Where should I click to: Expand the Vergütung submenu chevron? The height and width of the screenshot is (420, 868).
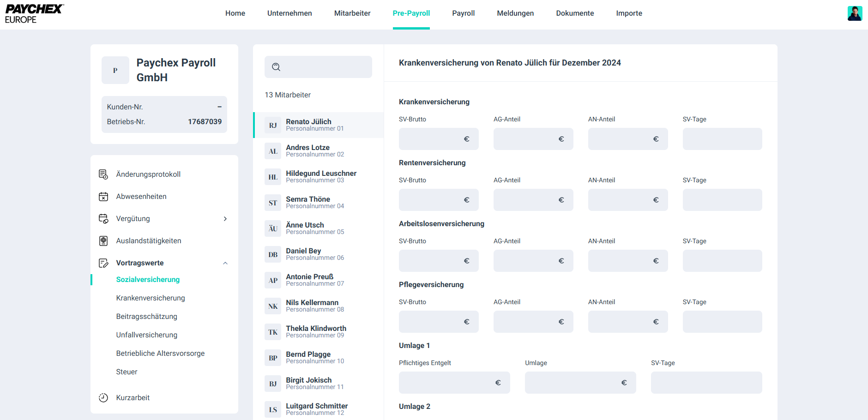point(225,219)
